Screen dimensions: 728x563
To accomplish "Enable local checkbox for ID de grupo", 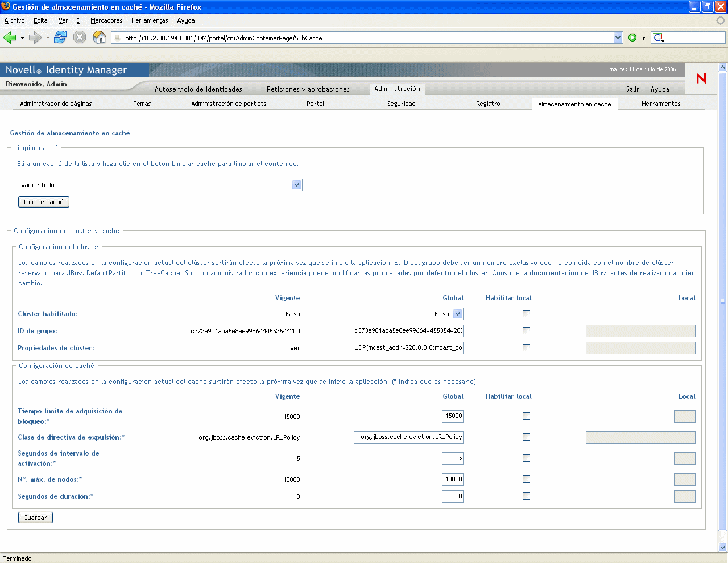I will coord(526,331).
